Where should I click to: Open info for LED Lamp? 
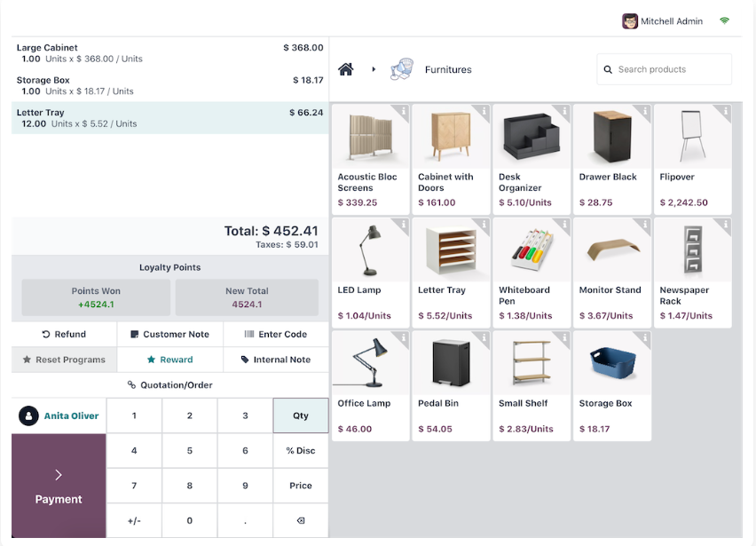click(x=403, y=225)
